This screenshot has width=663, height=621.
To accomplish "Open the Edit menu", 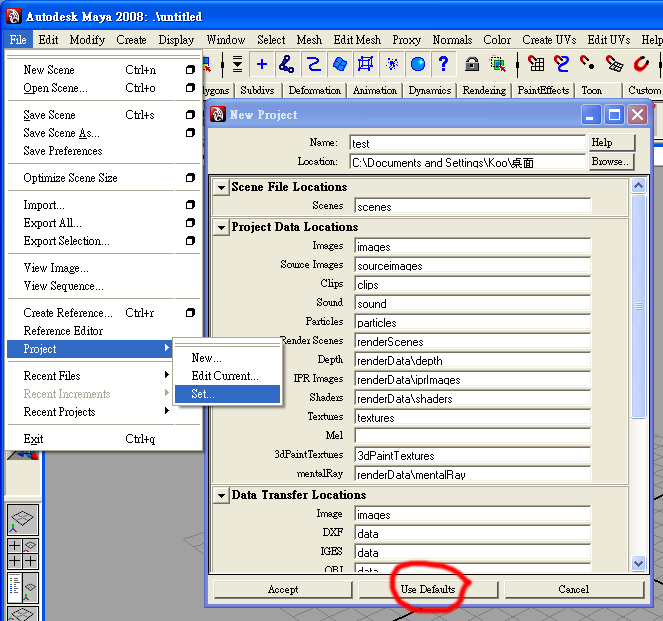I will (x=48, y=40).
